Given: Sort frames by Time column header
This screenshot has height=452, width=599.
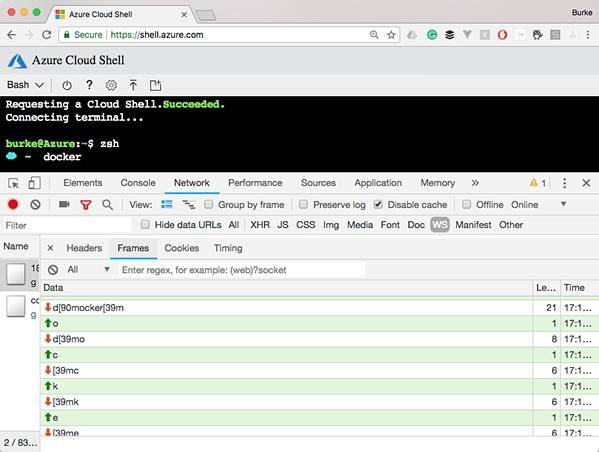Looking at the screenshot, I should pos(579,288).
